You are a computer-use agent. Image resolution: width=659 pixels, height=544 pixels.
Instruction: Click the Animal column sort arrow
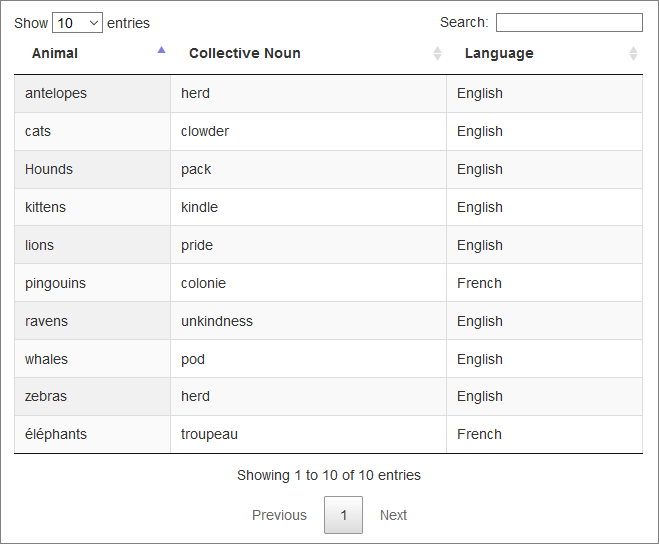161,50
